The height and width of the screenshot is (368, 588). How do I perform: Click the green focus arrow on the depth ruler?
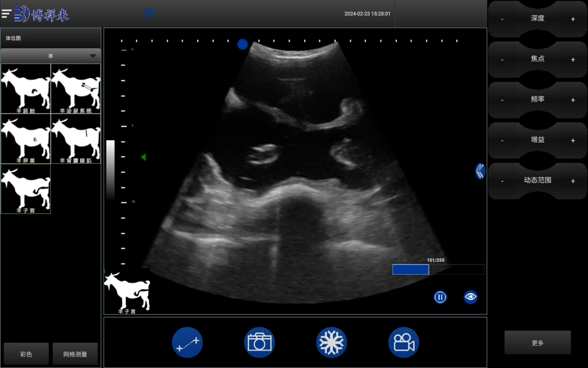click(x=143, y=157)
